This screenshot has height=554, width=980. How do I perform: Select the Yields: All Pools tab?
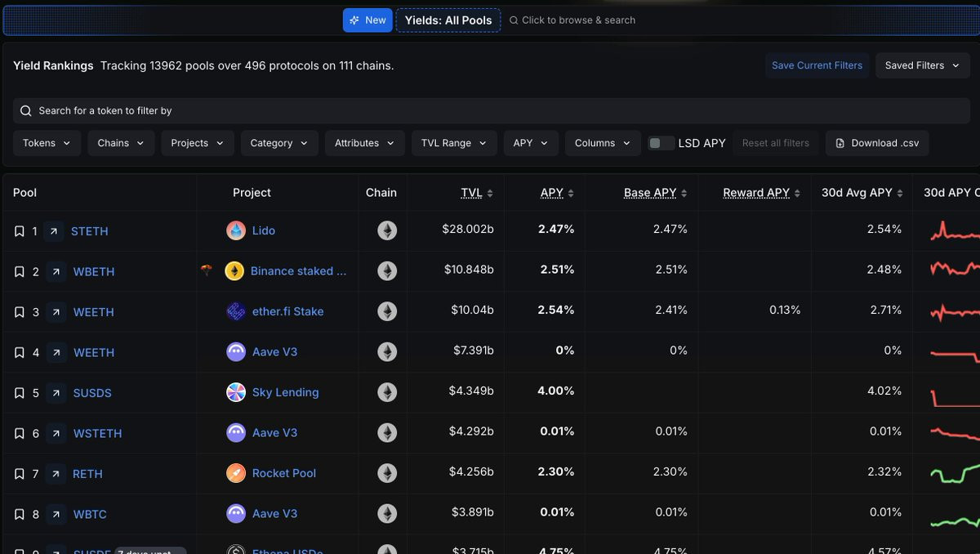coord(448,20)
